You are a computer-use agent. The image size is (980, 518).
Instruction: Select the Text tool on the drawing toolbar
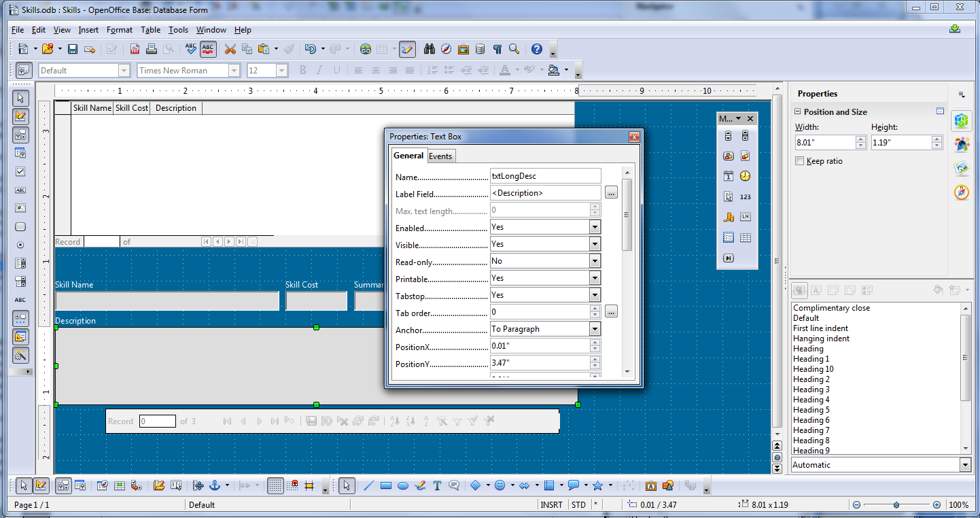coord(437,485)
